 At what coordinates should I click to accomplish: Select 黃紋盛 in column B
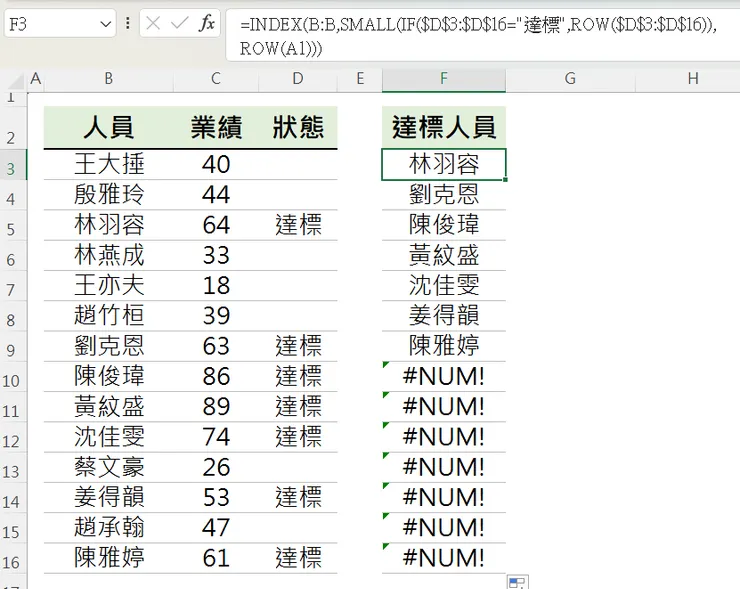tap(109, 406)
